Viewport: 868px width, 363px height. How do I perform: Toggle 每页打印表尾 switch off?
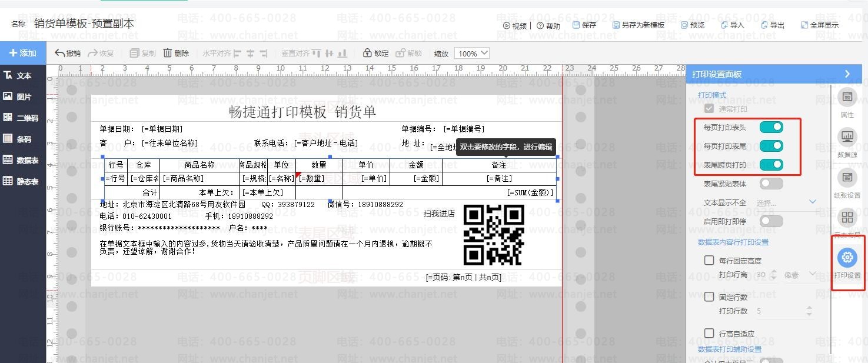771,146
